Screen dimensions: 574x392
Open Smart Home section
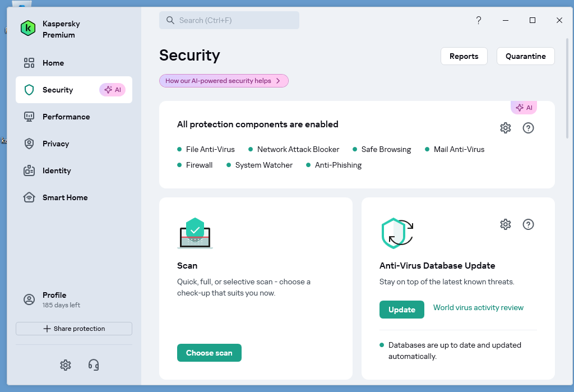click(x=74, y=197)
